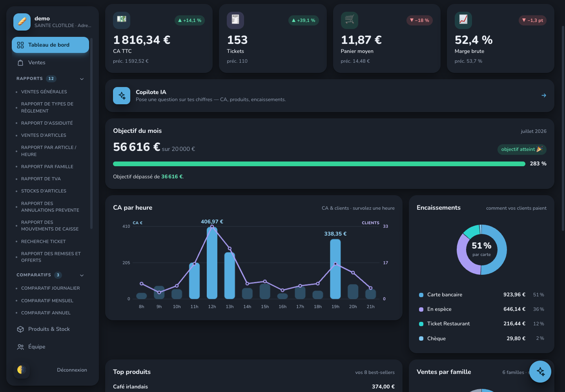The image size is (565, 392).
Task: Open the COMPARATIF MENSUEL report
Action: 47,301
